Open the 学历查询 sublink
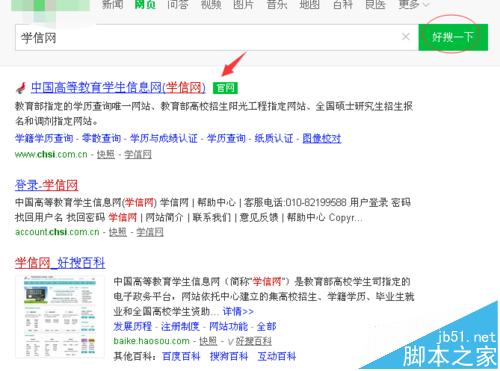This screenshot has width=500, height=371. (x=226, y=138)
